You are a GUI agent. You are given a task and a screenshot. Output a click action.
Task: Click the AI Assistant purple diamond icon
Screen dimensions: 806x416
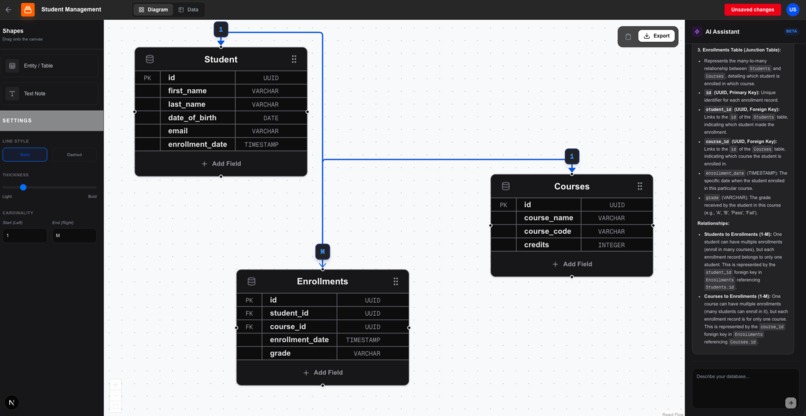click(697, 31)
